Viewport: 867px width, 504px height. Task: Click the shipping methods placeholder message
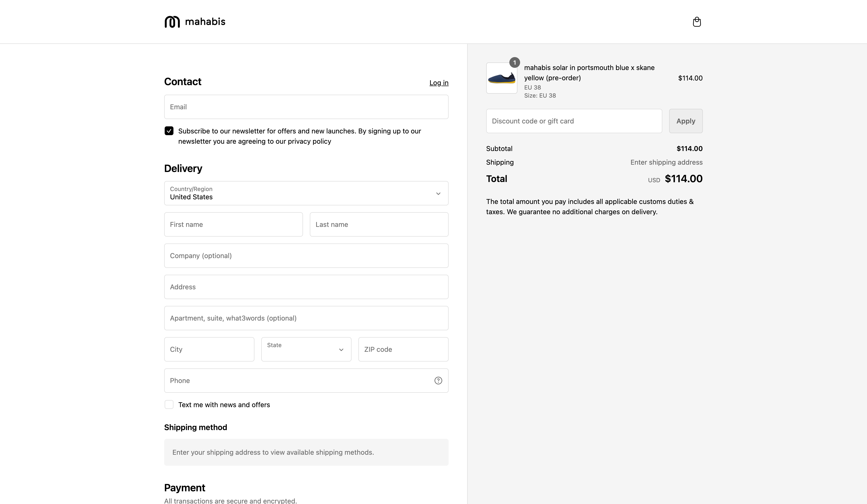click(306, 452)
